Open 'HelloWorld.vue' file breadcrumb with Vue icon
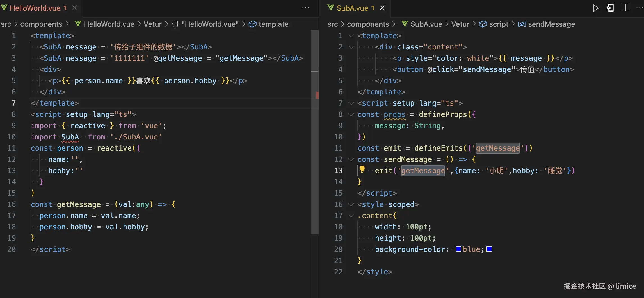 click(105, 24)
